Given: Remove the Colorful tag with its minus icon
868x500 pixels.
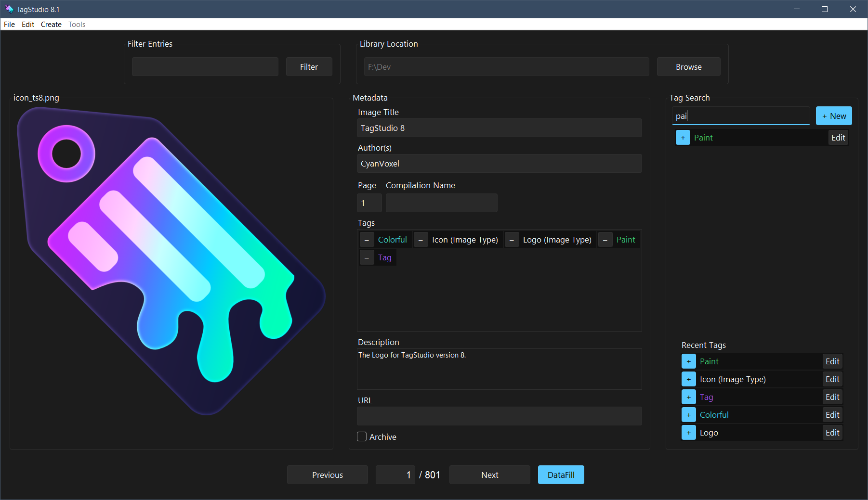Looking at the screenshot, I should (367, 240).
